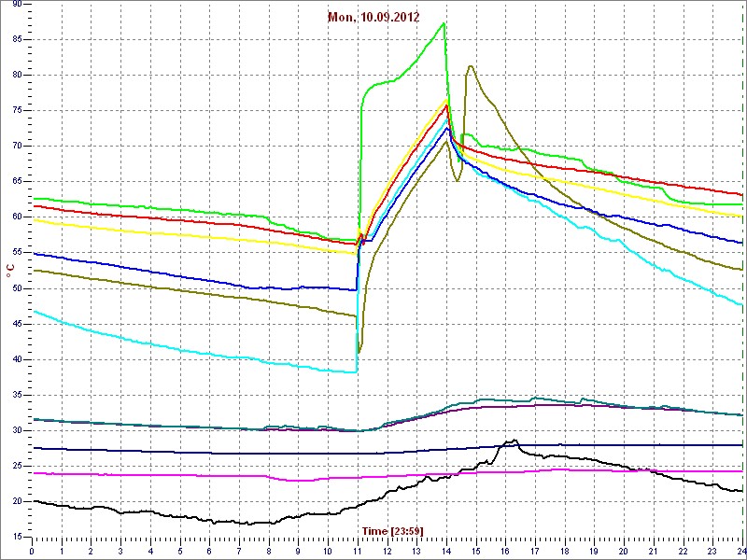
Task: Click hour 8 label on the time axis
Action: (x=269, y=552)
